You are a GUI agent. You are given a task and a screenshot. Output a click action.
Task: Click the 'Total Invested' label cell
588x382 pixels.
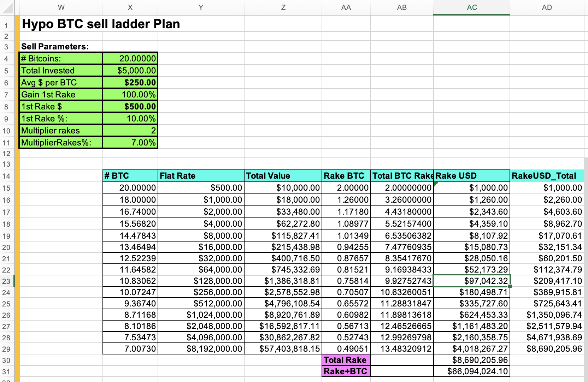(x=61, y=71)
